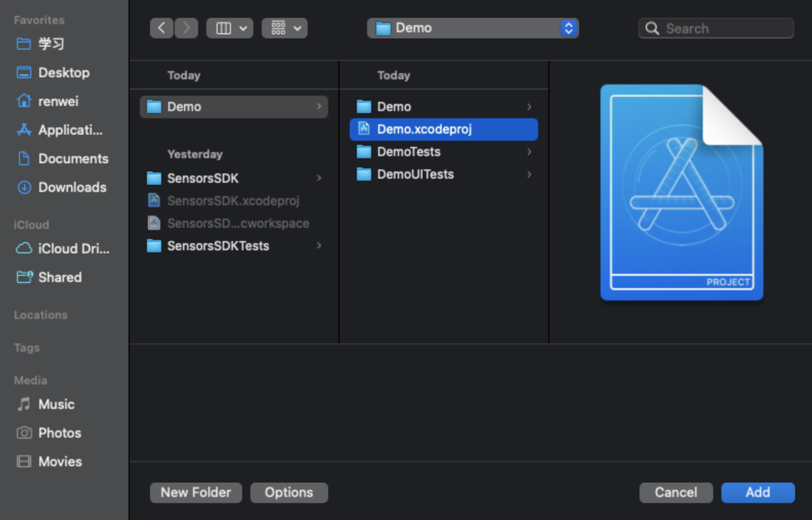Go back with the left arrow button
812x520 pixels.
161,28
